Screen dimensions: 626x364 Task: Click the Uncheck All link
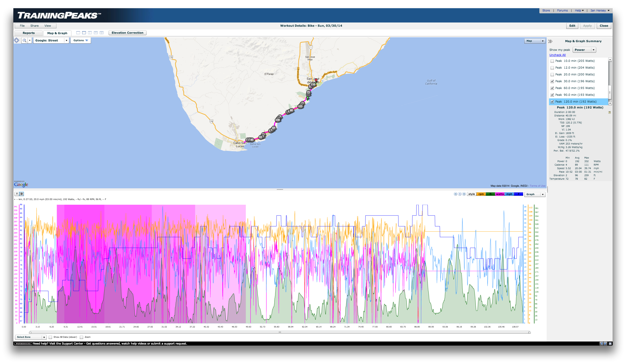click(557, 55)
